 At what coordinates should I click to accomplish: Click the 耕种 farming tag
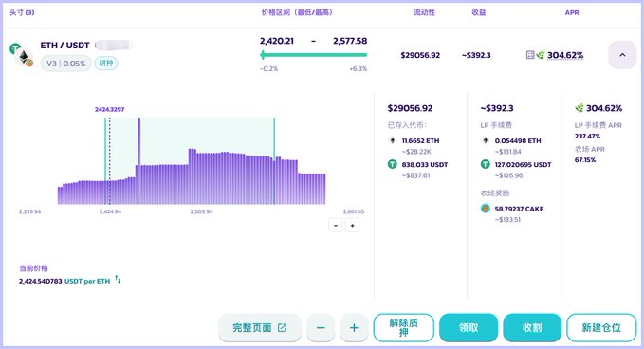[106, 63]
